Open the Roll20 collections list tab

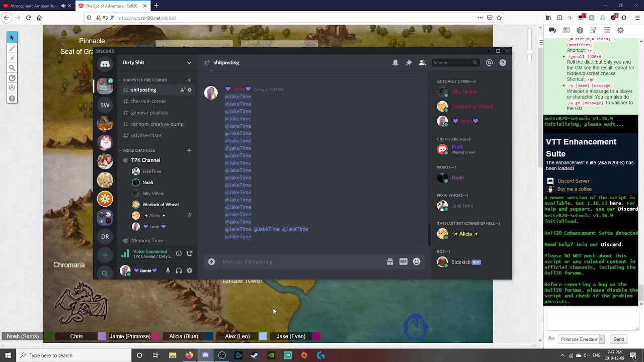(607, 30)
